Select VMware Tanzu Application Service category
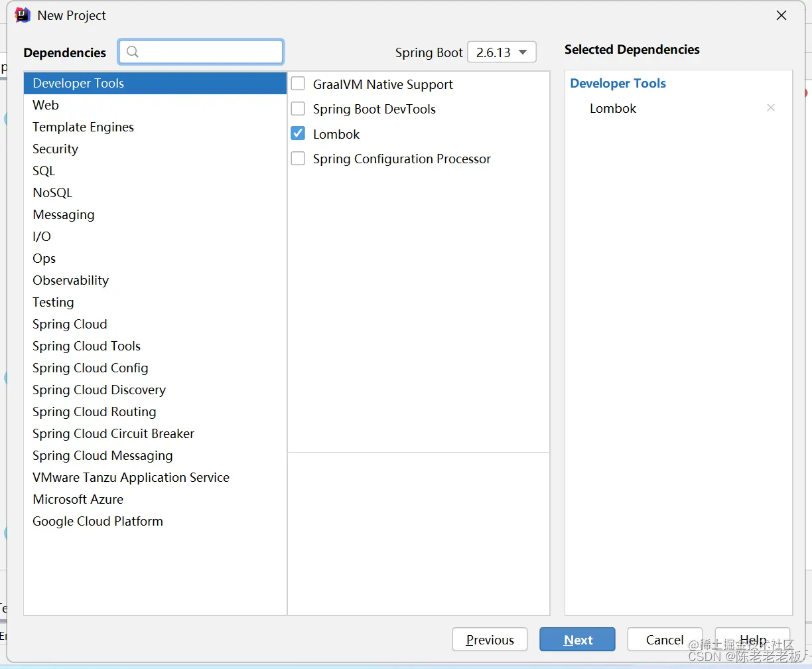812x669 pixels. point(155,477)
